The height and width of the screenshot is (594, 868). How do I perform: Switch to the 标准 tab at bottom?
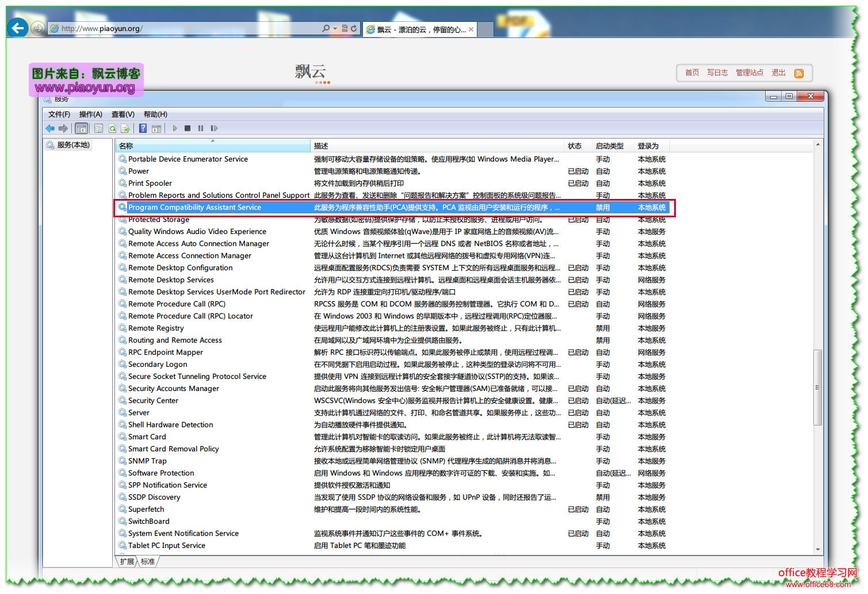pyautogui.click(x=148, y=562)
